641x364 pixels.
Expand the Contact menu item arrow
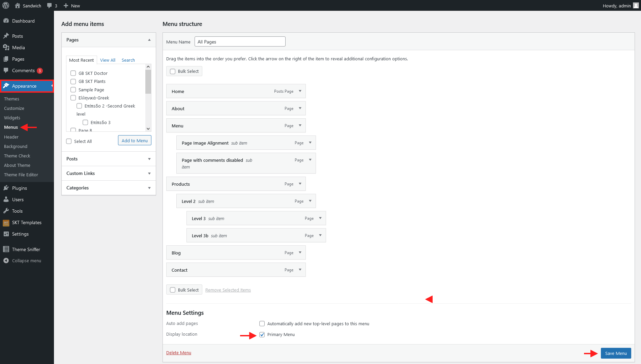(300, 270)
